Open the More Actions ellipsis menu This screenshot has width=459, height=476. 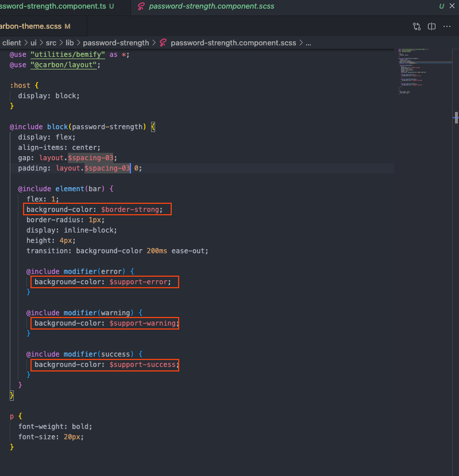point(447,26)
